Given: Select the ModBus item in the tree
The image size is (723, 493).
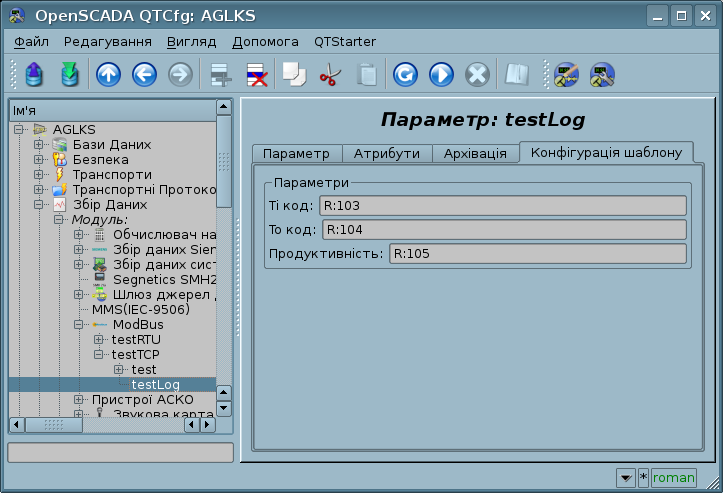Looking at the screenshot, I should (x=136, y=324).
